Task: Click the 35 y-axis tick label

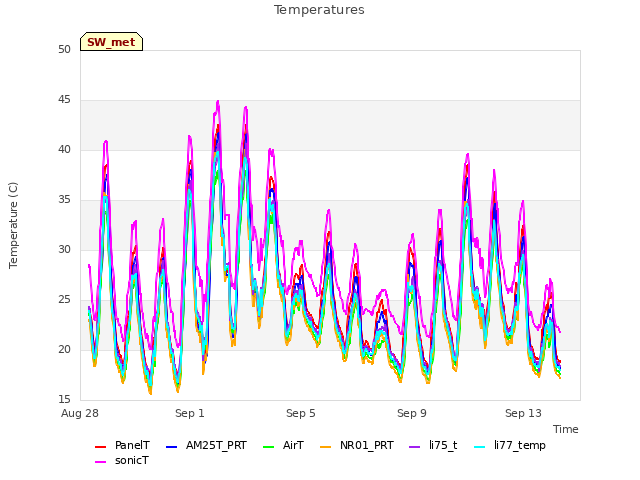Action: click(64, 200)
